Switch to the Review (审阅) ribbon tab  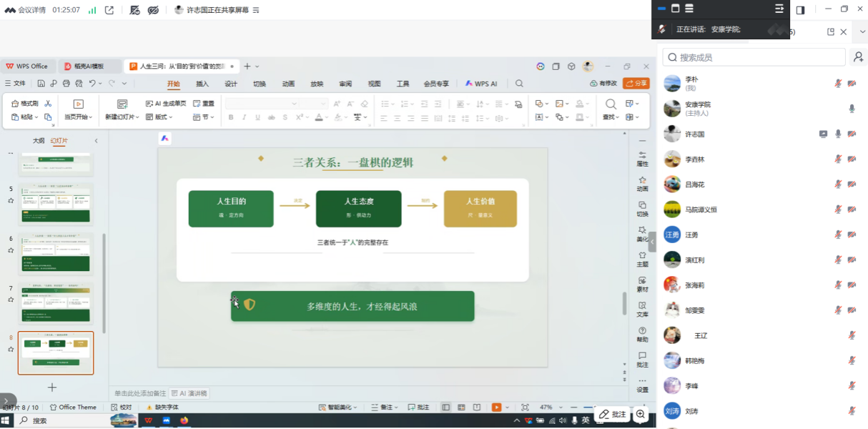coord(345,84)
